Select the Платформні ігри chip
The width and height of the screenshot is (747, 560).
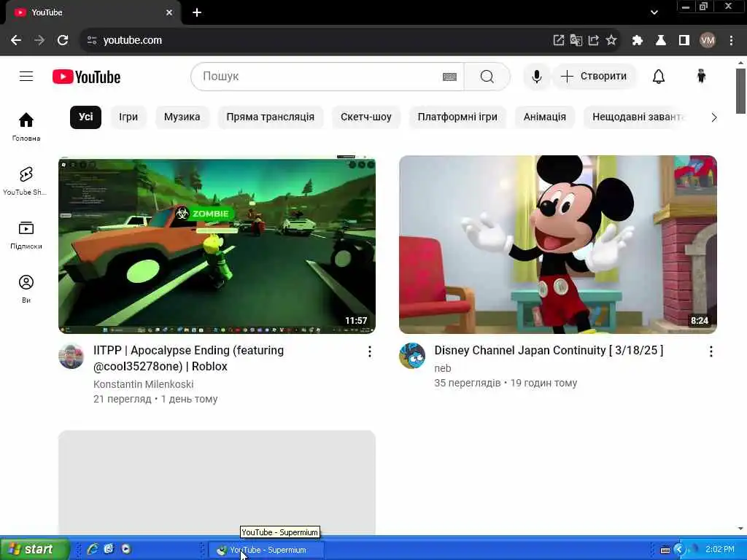coord(457,117)
